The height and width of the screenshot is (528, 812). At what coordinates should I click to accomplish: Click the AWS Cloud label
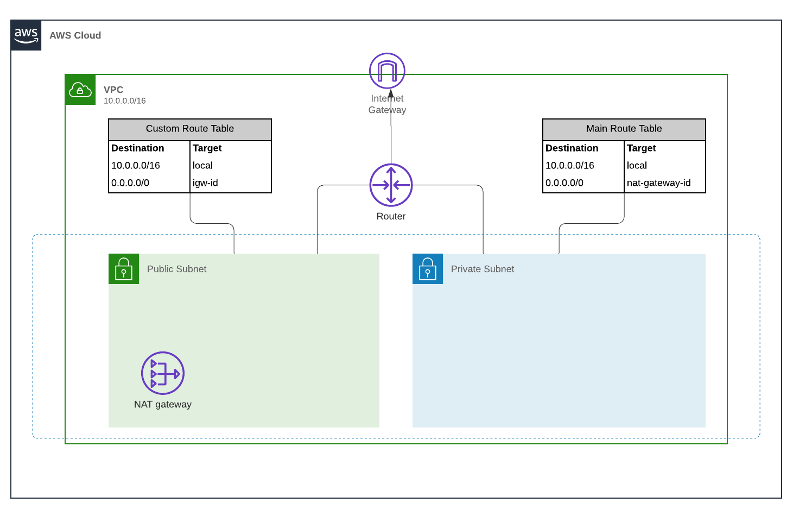tap(75, 35)
